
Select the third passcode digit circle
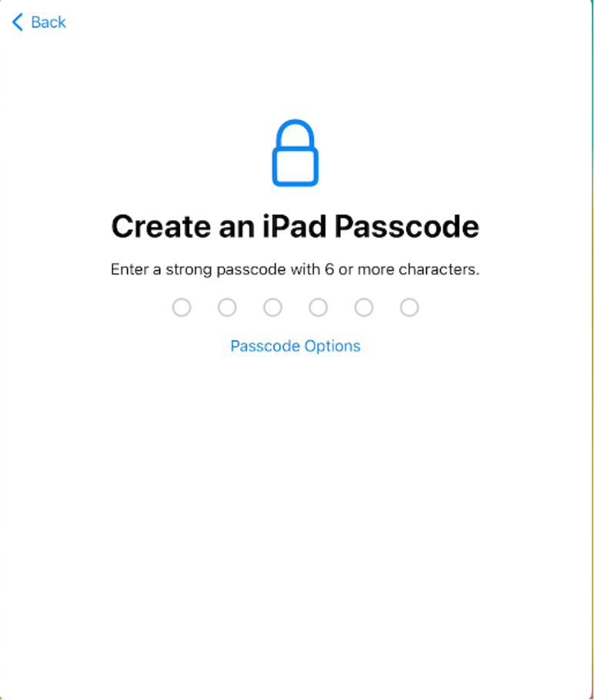point(273,308)
